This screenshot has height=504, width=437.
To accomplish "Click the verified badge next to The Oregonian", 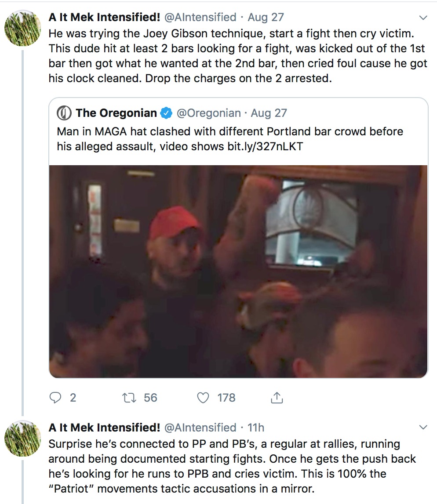I will 166,113.
